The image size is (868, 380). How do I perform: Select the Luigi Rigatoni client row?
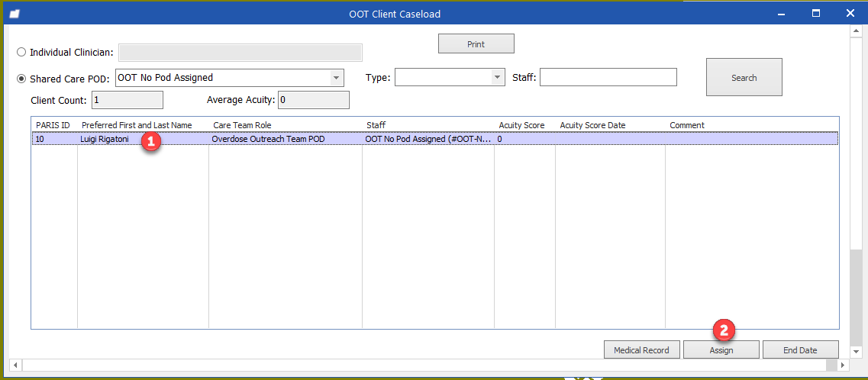point(105,139)
